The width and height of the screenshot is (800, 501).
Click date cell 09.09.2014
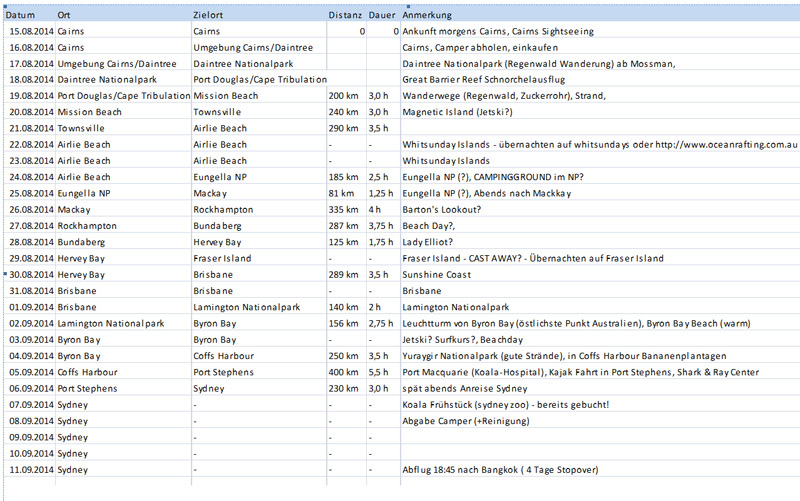[31, 438]
